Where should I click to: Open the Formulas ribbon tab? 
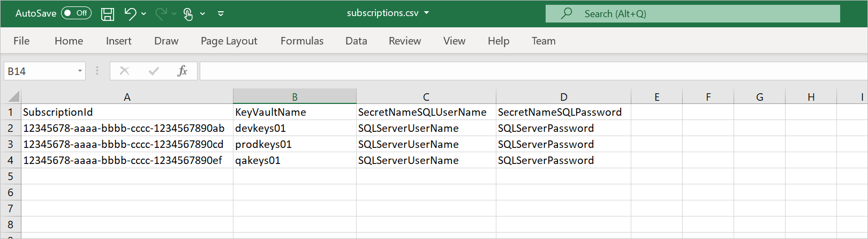pos(302,41)
